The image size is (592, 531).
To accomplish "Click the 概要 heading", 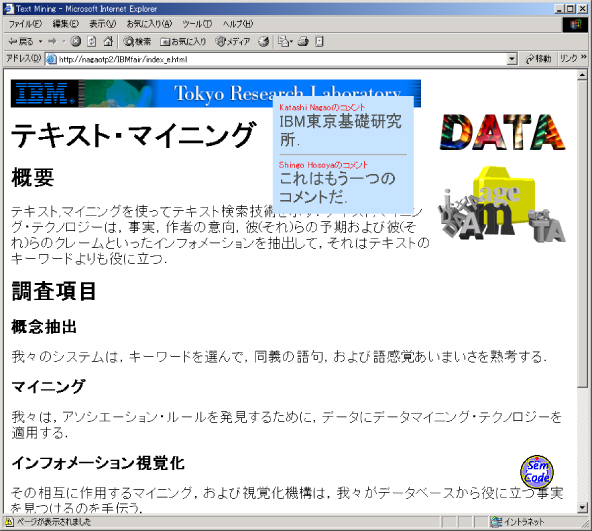I will click(x=32, y=178).
